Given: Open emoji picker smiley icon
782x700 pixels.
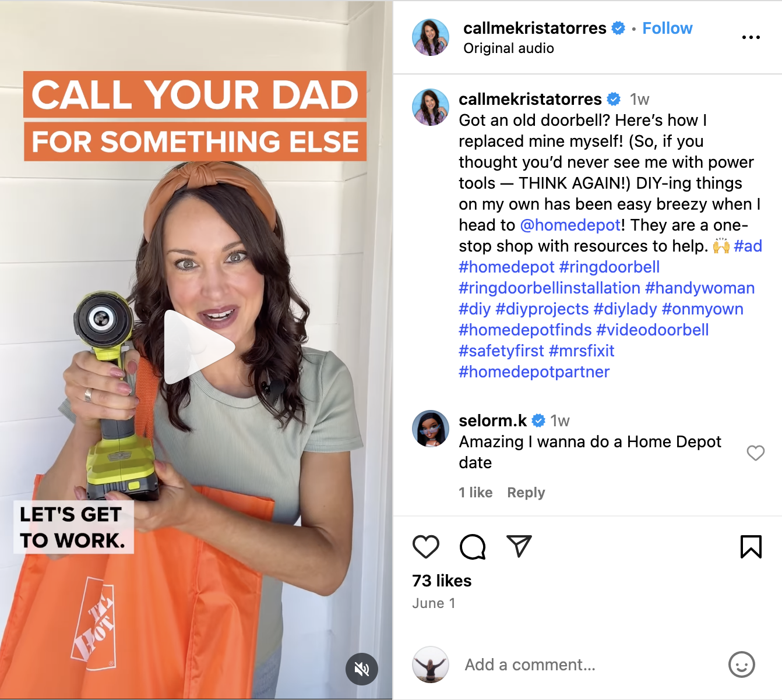Looking at the screenshot, I should pyautogui.click(x=742, y=664).
